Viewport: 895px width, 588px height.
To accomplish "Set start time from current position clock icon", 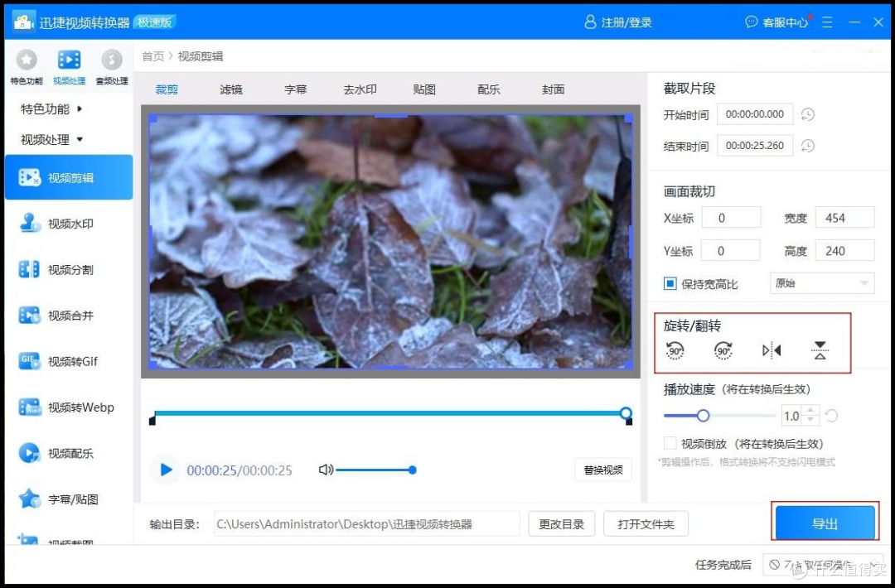I will click(x=808, y=114).
